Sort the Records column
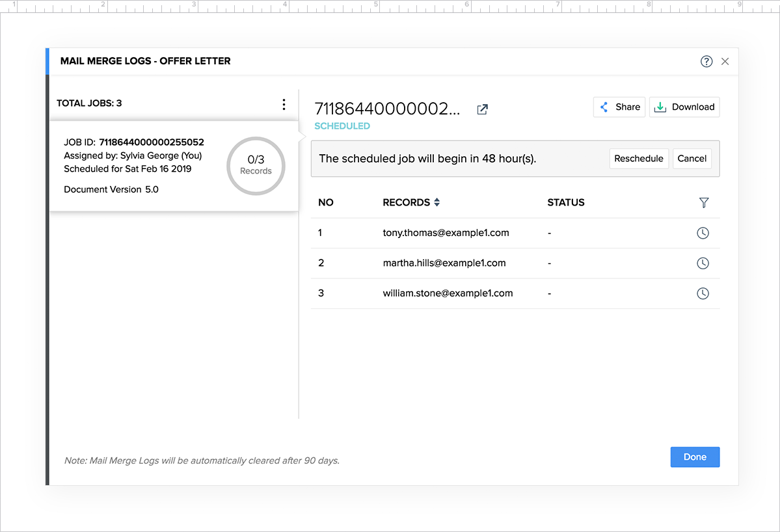 437,202
